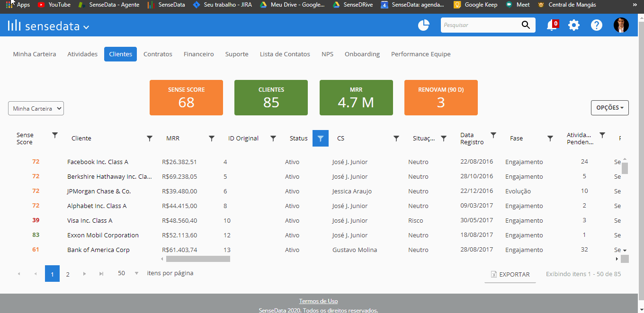Filter the Fase column
Viewport: 644px width, 313px height.
550,139
